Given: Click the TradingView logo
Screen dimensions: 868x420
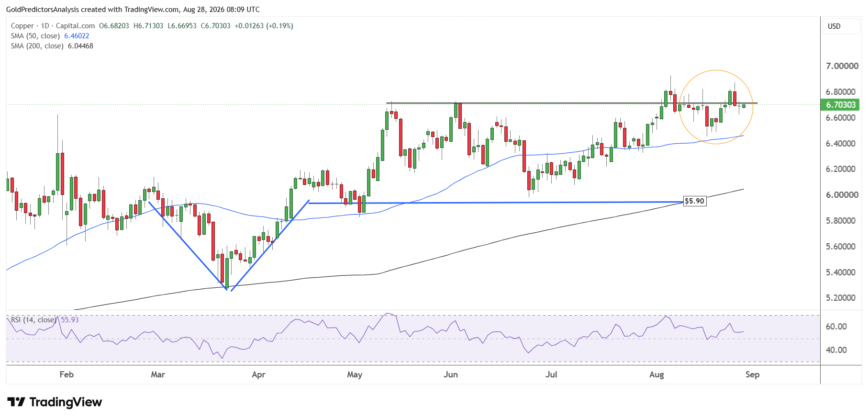Looking at the screenshot, I should click(55, 402).
